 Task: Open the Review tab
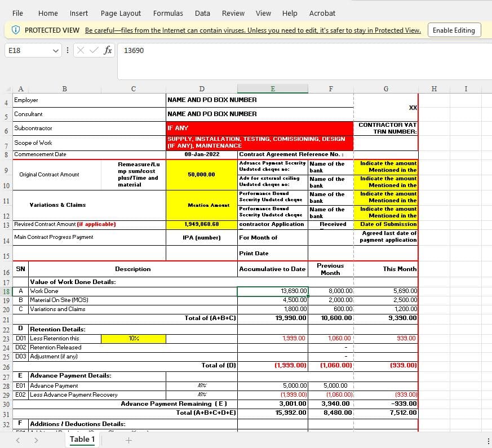233,13
